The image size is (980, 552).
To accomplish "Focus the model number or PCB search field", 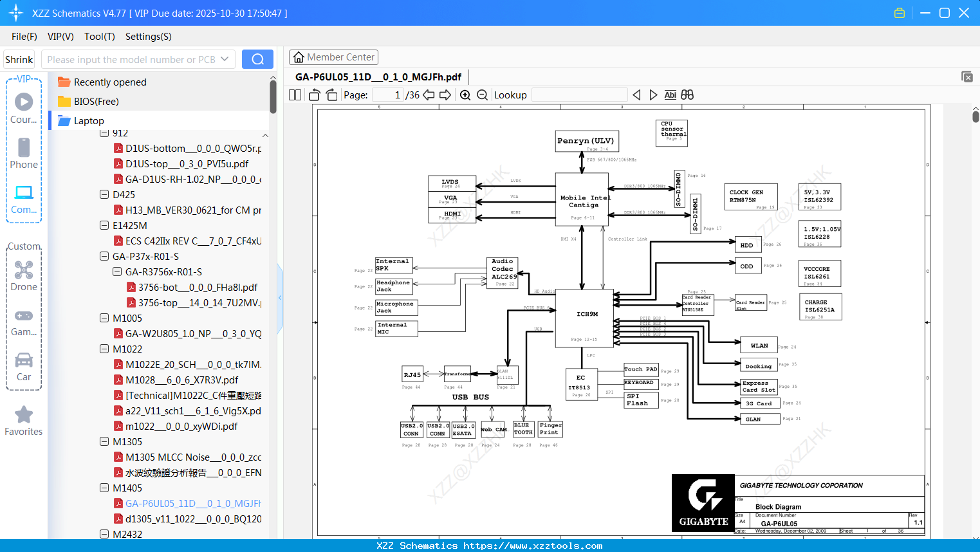I will click(x=131, y=59).
